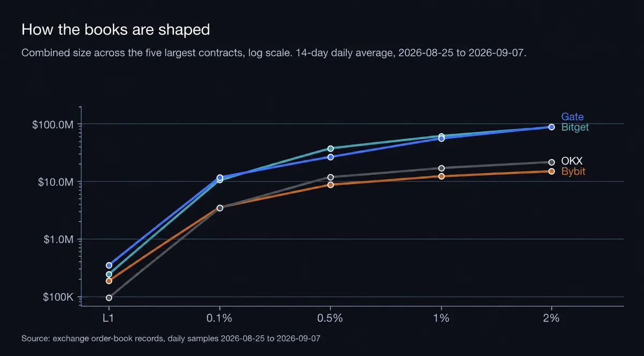Screen dimensions: 644x356
Task: Click the $100.0M y-axis label
Action: tap(53, 125)
